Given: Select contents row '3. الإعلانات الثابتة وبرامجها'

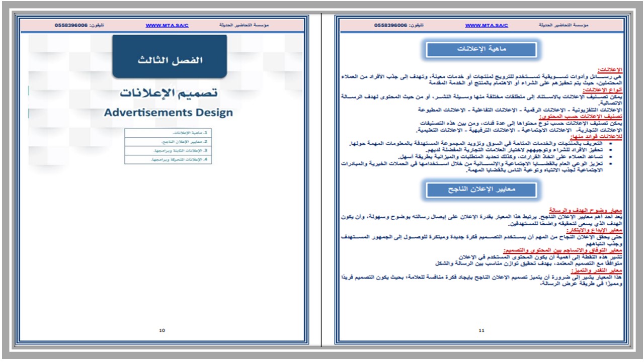Looking at the screenshot, I should [168, 150].
